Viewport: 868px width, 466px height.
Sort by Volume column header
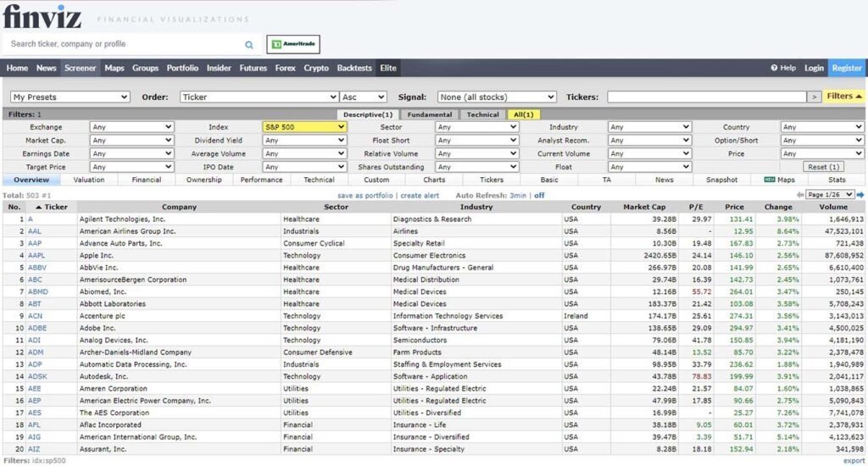[x=833, y=207]
